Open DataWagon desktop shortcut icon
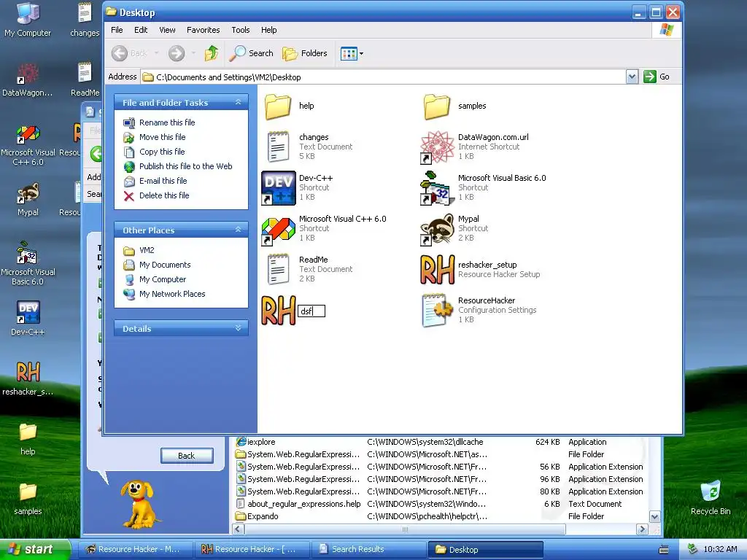 (x=28, y=80)
